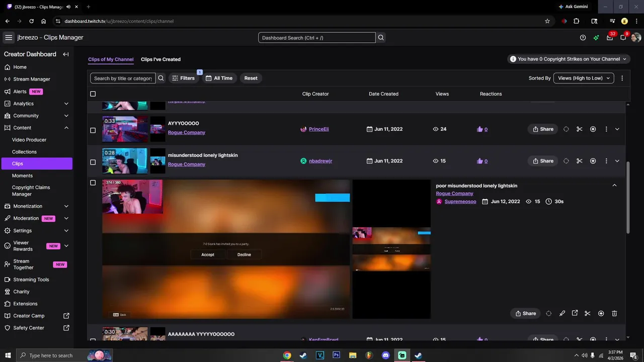Expand the misunderstood lonely lightskin row chevron
The height and width of the screenshot is (362, 644).
tap(617, 161)
